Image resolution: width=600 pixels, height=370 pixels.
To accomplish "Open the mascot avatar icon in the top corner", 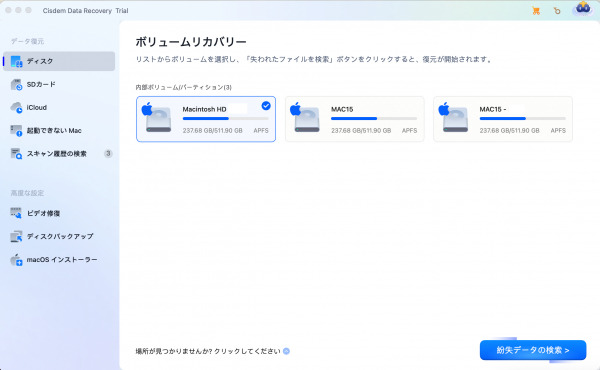I will tap(583, 8).
